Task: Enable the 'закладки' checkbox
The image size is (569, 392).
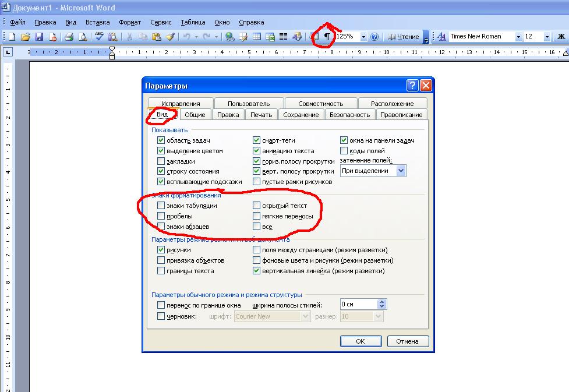Action: (x=161, y=161)
